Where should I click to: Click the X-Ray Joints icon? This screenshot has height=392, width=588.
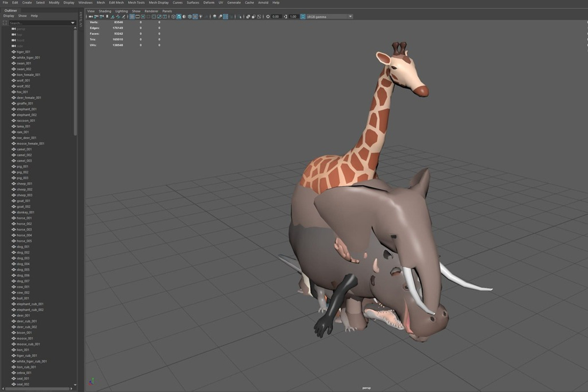pos(259,17)
